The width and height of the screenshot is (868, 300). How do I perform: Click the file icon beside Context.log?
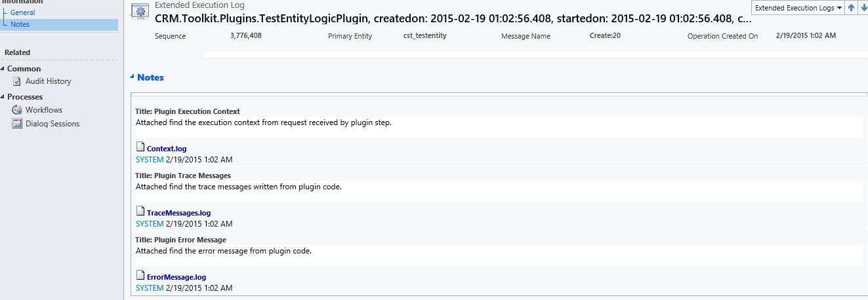[140, 147]
